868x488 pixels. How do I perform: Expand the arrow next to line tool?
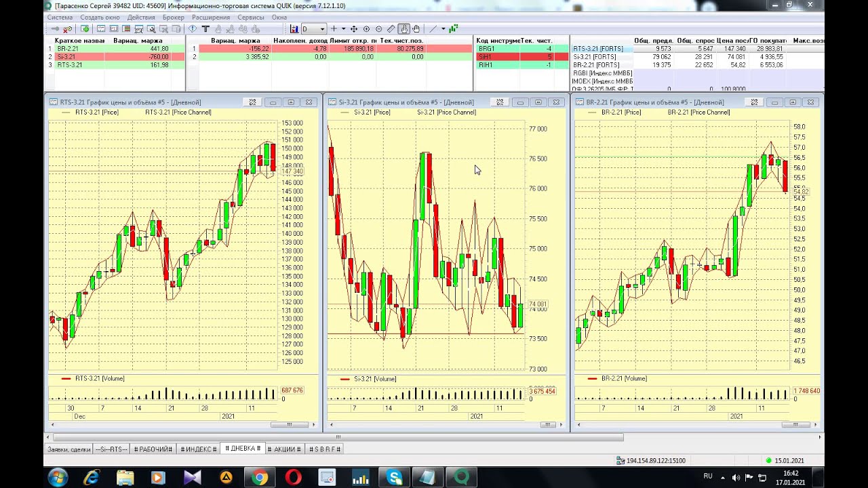[443, 29]
